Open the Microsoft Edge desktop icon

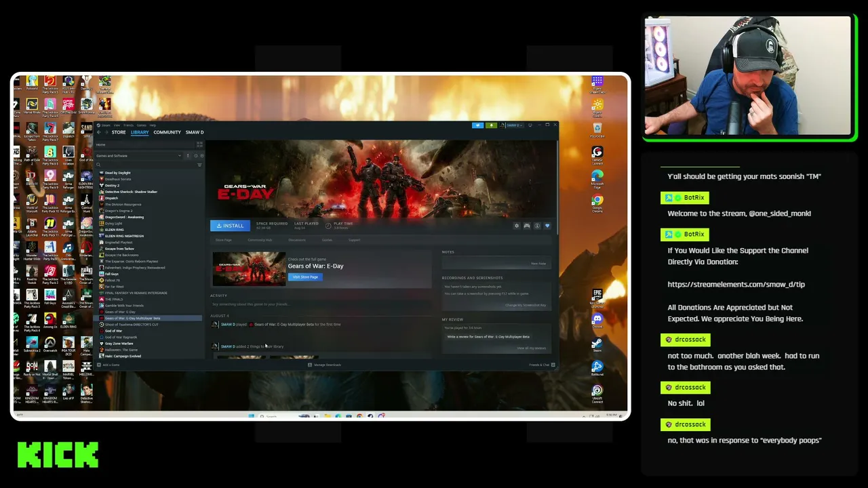click(x=597, y=178)
